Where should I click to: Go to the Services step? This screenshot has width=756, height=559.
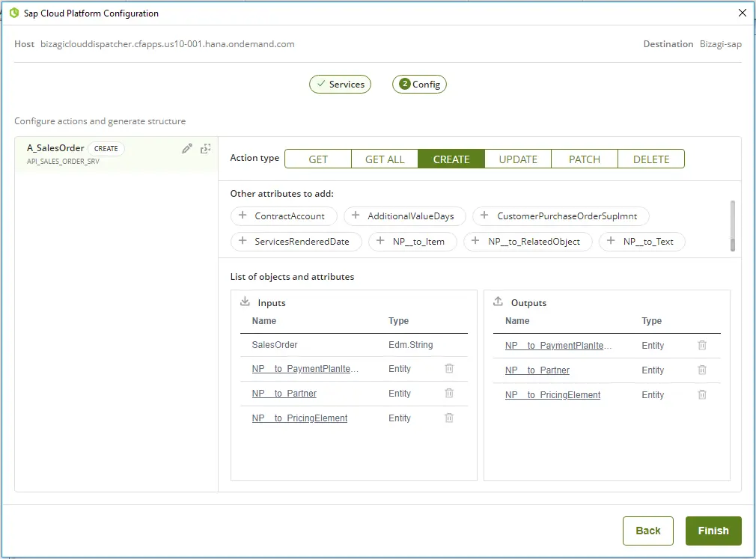coord(340,85)
